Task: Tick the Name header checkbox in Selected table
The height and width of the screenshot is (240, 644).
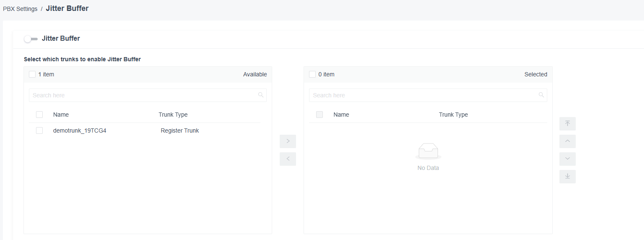Action: [319, 115]
